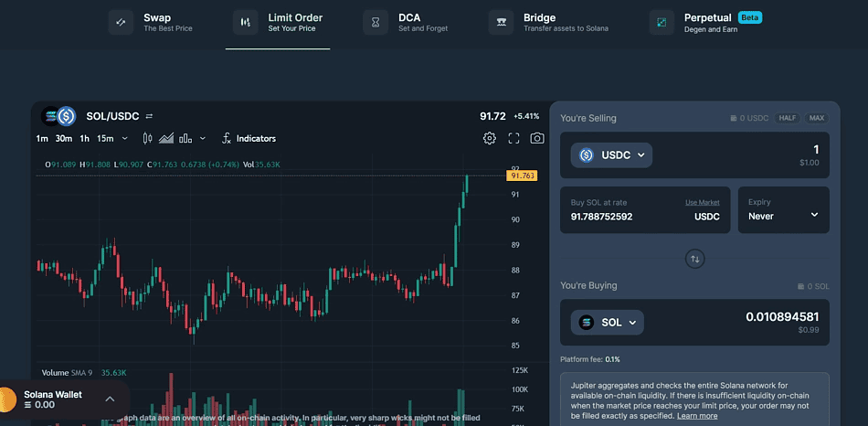Click the Bridge icon
868x426 pixels.
pyautogui.click(x=501, y=23)
